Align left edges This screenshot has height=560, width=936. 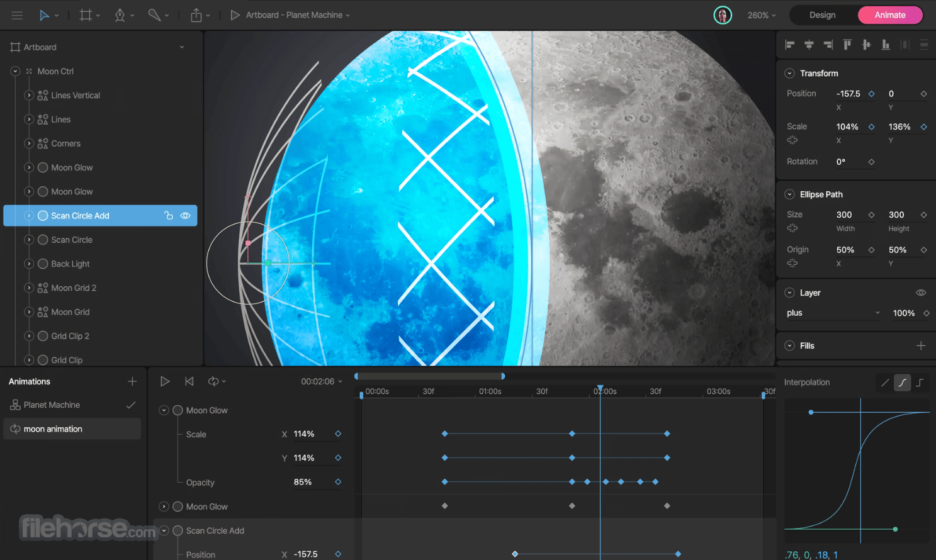[x=790, y=45]
